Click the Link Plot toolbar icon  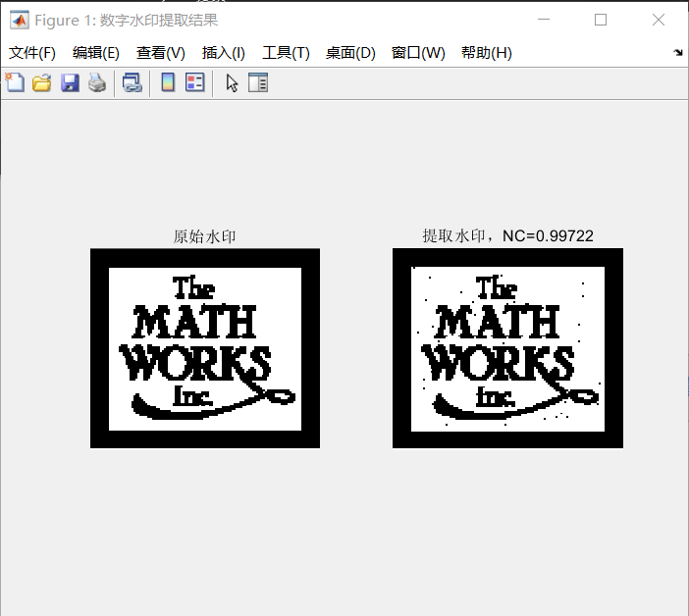click(132, 82)
